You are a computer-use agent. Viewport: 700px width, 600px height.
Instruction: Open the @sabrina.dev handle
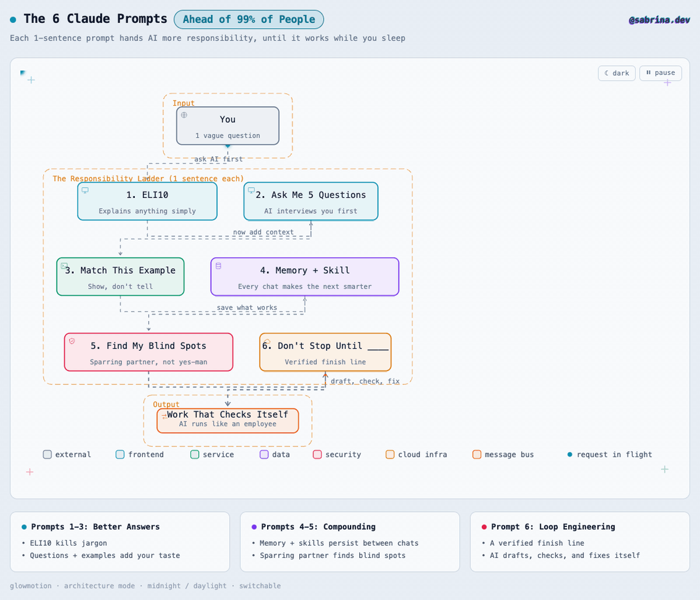pyautogui.click(x=659, y=20)
